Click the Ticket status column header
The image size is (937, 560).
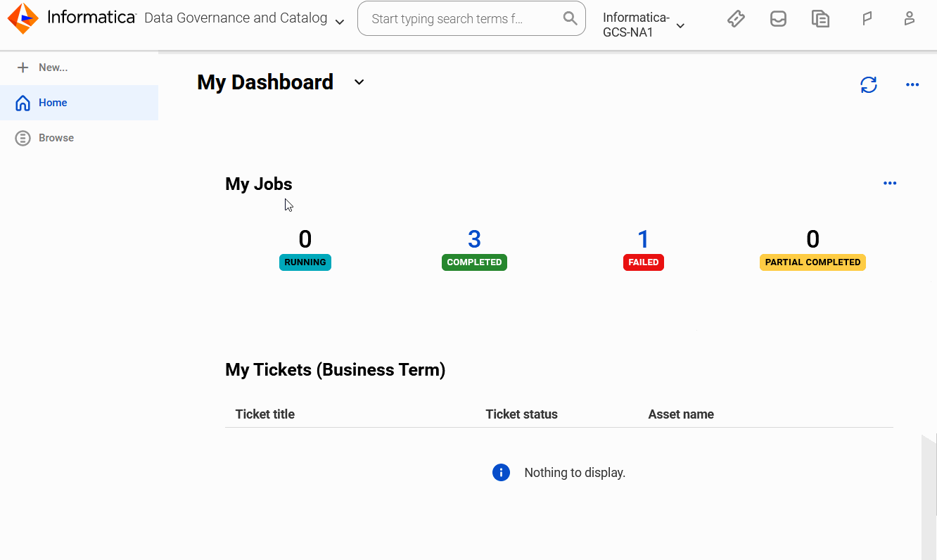click(521, 414)
